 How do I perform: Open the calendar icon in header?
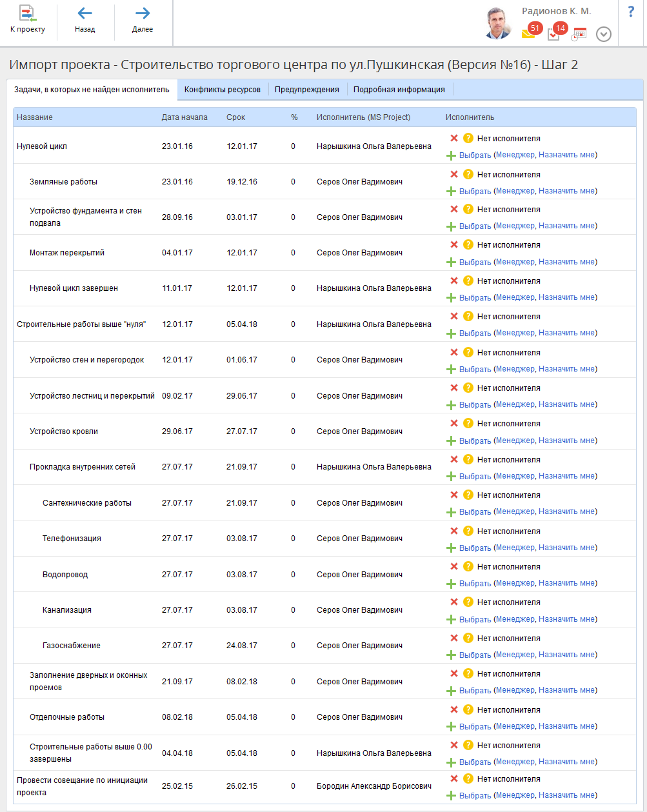pos(579,34)
